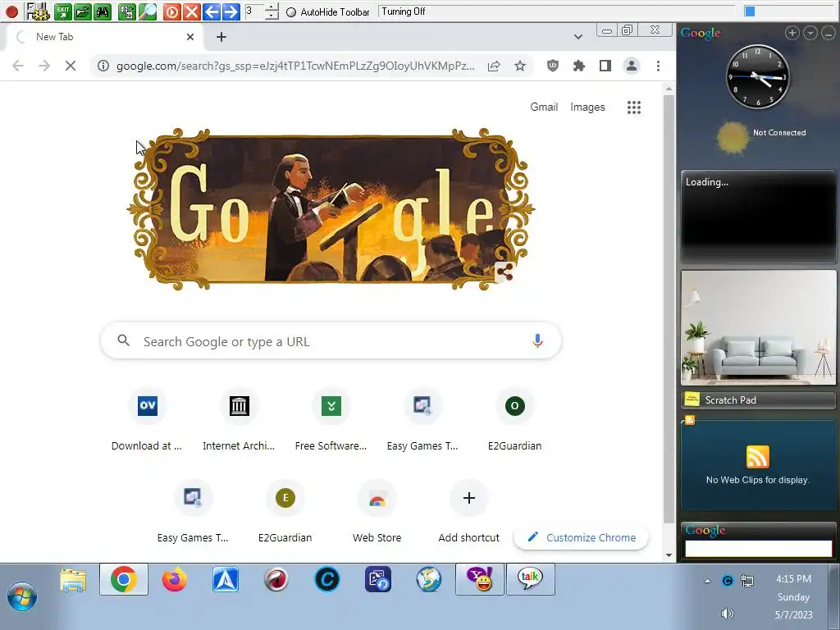Open the Chrome profile avatar

point(632,66)
